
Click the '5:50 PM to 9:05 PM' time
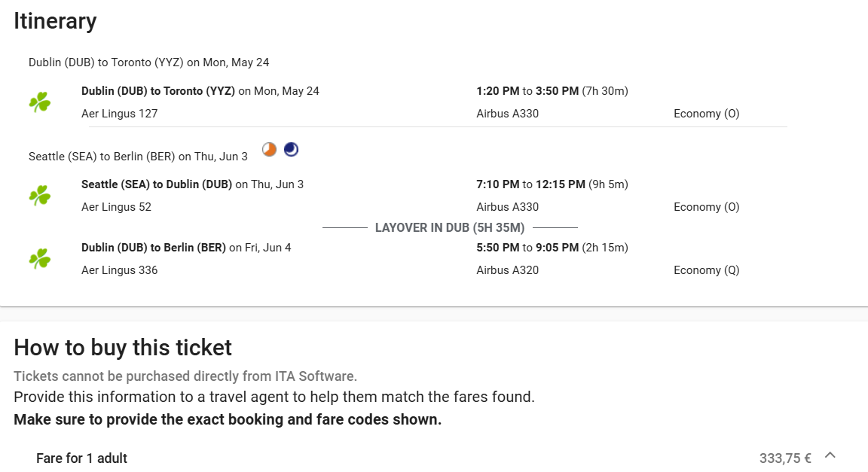tap(527, 248)
